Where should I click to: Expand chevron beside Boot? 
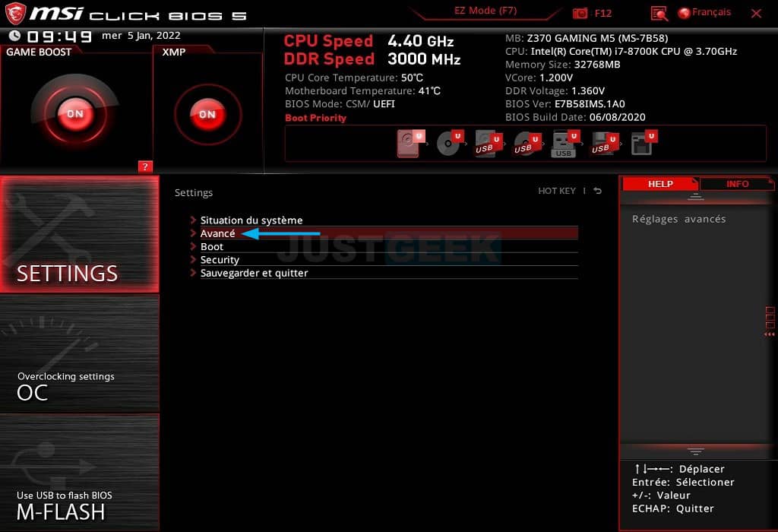click(x=193, y=245)
